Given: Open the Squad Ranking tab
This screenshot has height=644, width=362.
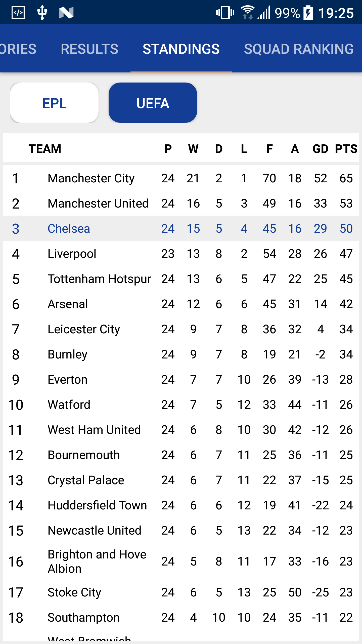Looking at the screenshot, I should click(299, 49).
